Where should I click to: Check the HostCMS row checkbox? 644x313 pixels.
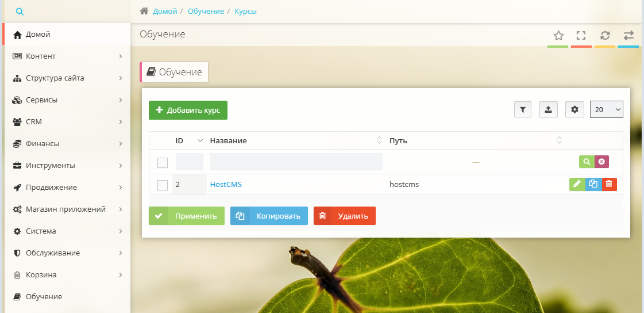(x=163, y=185)
